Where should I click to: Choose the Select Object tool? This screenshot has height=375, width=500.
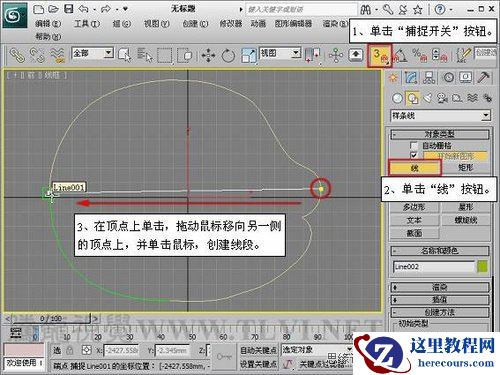125,55
